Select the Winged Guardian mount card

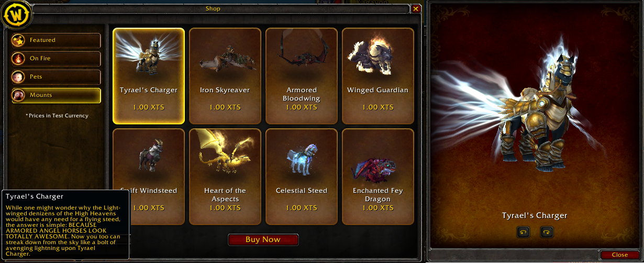point(378,75)
